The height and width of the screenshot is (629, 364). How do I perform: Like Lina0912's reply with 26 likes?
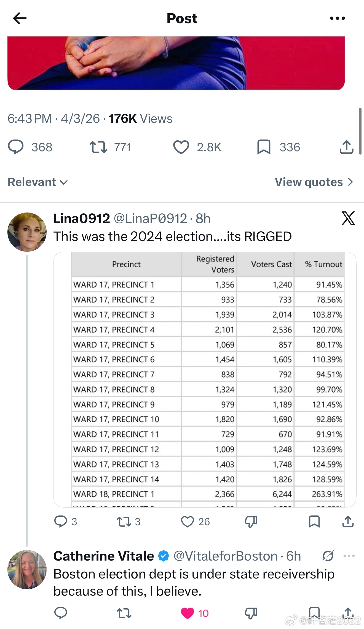(188, 521)
